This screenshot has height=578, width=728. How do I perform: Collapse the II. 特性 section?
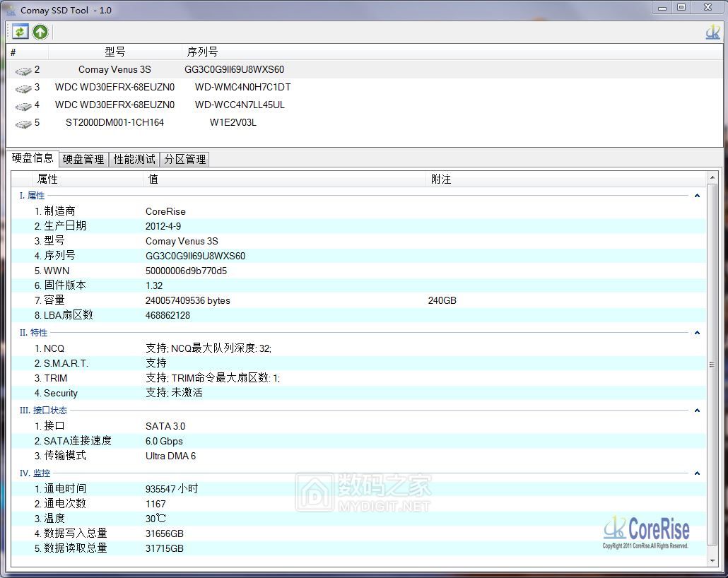(x=697, y=332)
